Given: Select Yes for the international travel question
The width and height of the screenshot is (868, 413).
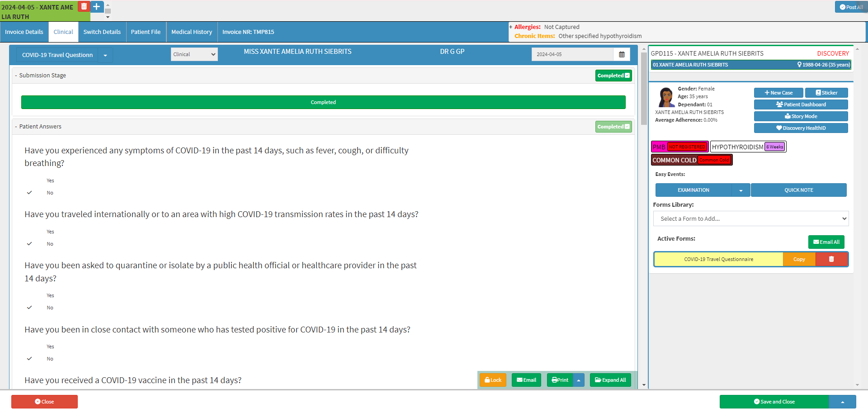Looking at the screenshot, I should tap(50, 232).
